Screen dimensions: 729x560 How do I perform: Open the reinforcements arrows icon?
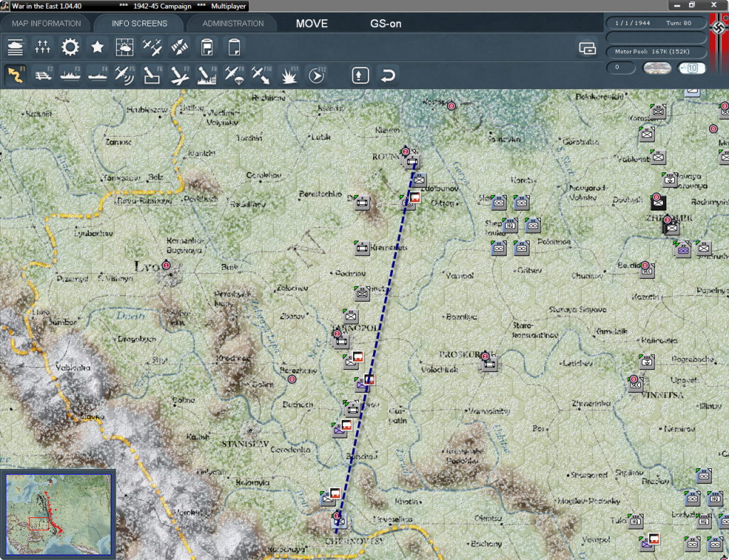(x=179, y=47)
